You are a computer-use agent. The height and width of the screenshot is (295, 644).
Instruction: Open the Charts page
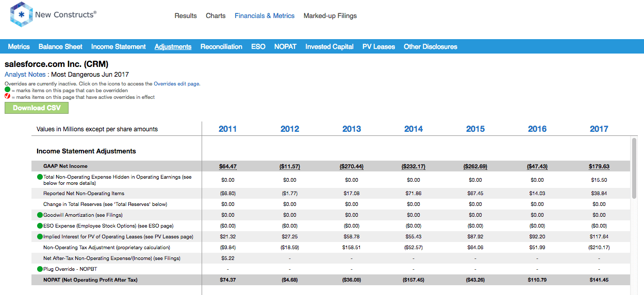click(216, 16)
